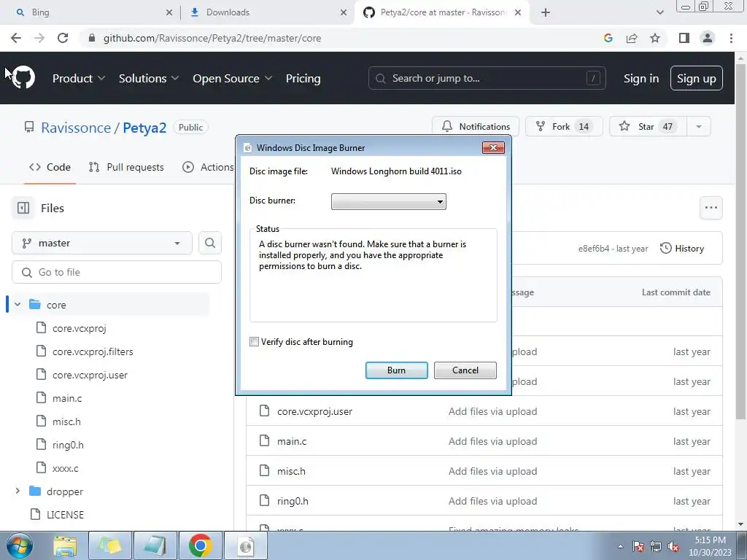The width and height of the screenshot is (747, 560).
Task: Click the Burn button
Action: pyautogui.click(x=396, y=370)
